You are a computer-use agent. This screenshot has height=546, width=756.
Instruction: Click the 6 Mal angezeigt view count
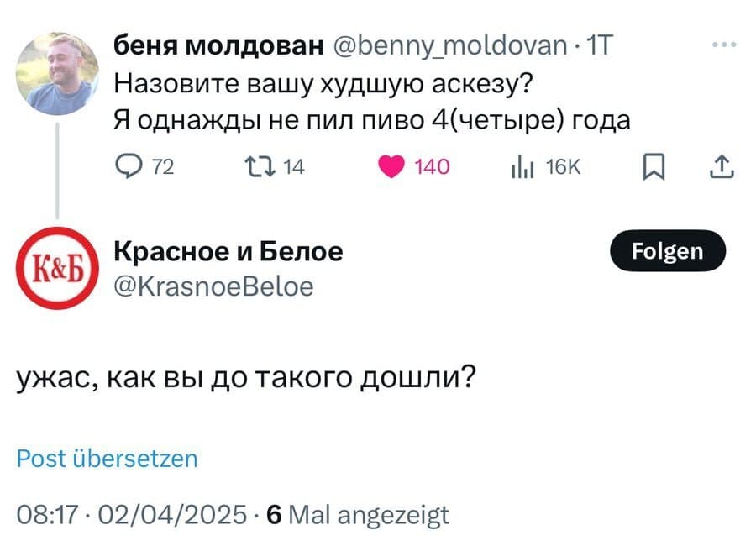coord(357,514)
